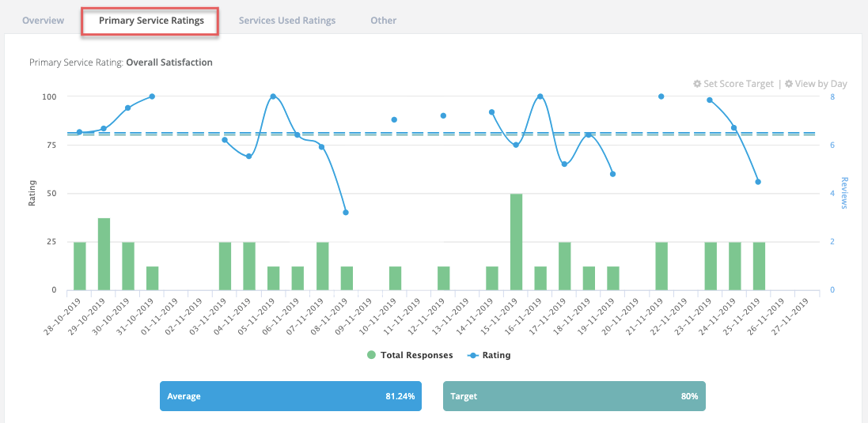Click the rating point on 25-11-2019
Image resolution: width=868 pixels, height=423 pixels.
pos(758,182)
